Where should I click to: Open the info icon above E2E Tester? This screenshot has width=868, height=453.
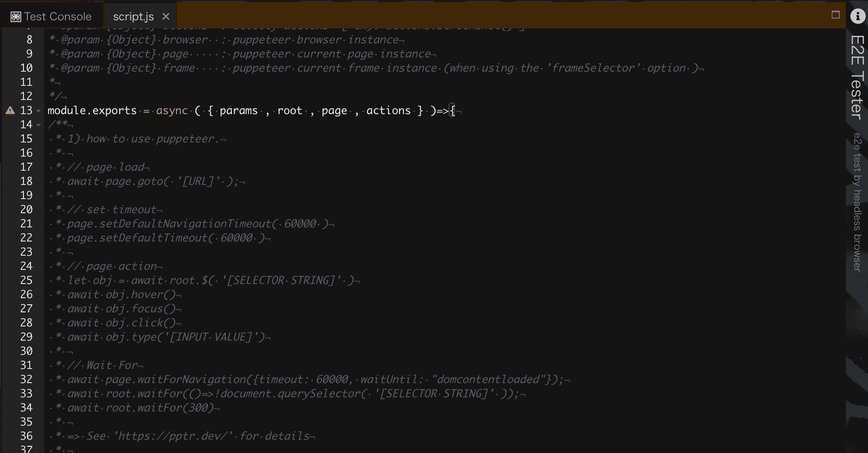pyautogui.click(x=857, y=16)
